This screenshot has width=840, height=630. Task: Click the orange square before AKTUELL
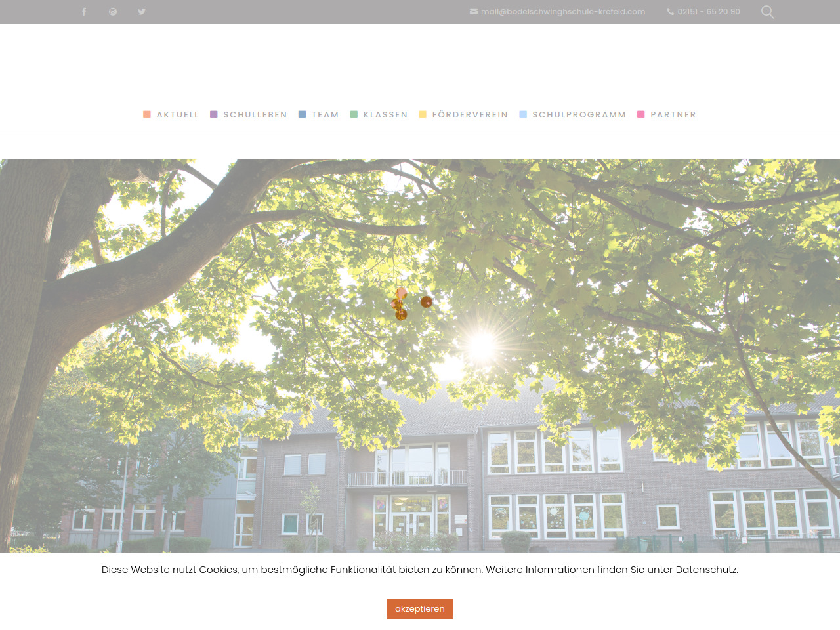coord(147,114)
